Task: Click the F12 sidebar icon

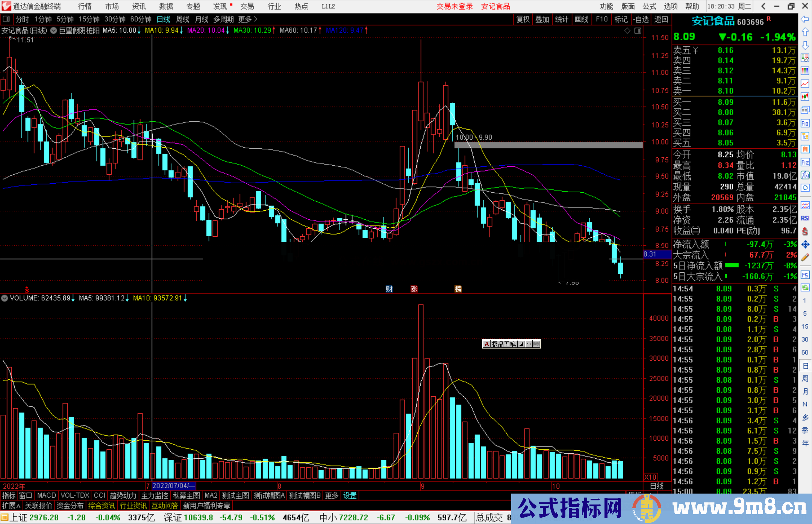Action: tap(805, 162)
